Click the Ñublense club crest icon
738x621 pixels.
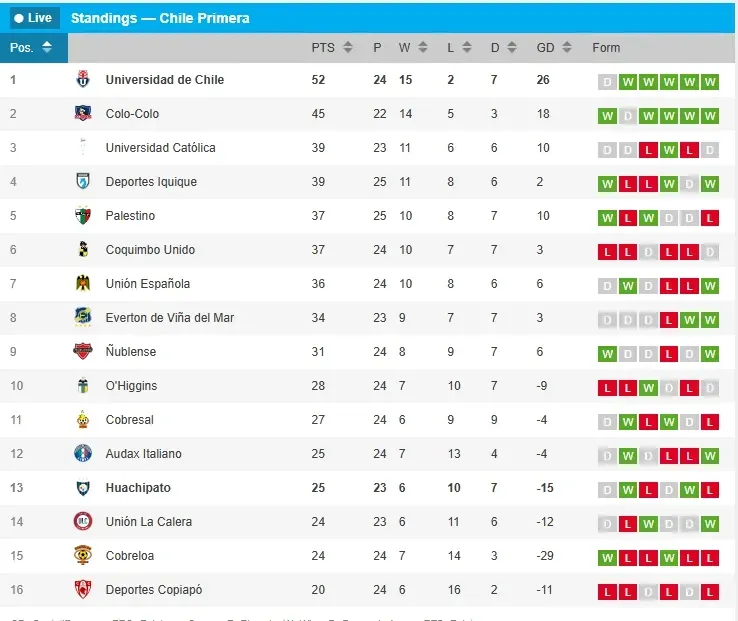coord(83,352)
